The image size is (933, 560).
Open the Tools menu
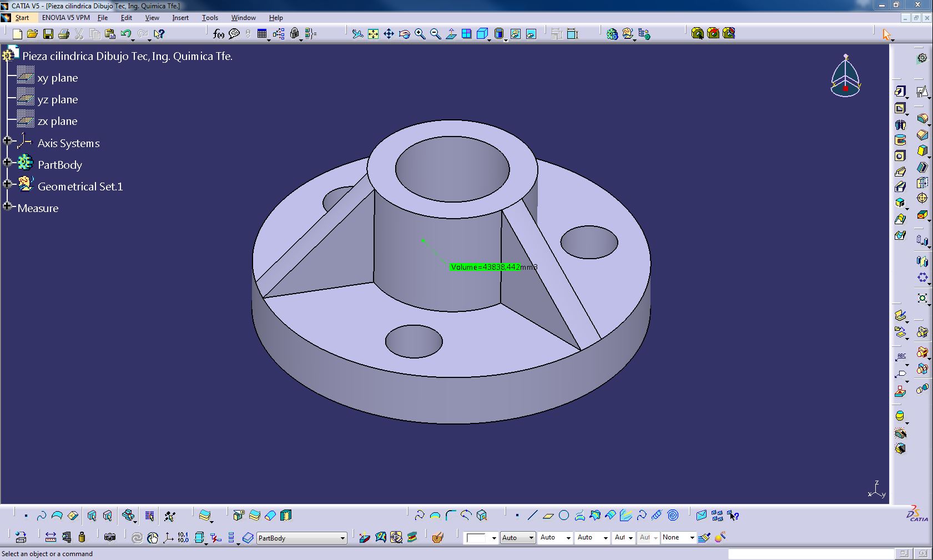[x=210, y=18]
